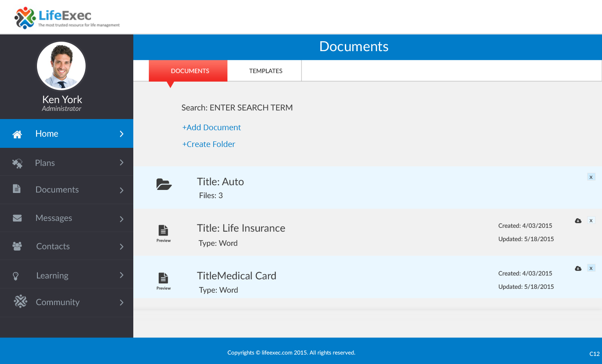This screenshot has width=602, height=364.
Task: Click the Documents file icon in sidebar
Action: 17,189
